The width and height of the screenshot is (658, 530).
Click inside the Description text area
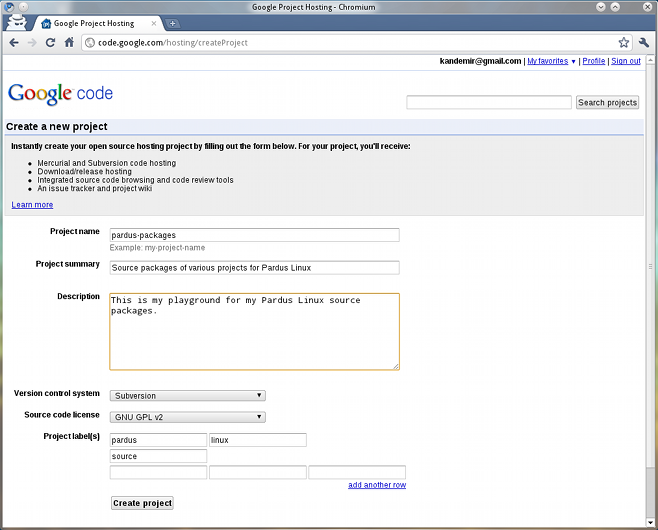(x=254, y=332)
